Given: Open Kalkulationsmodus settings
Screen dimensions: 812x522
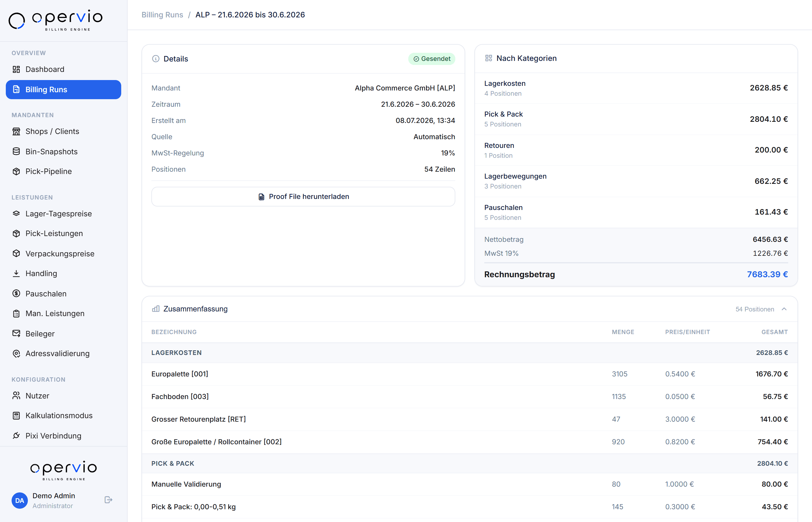Looking at the screenshot, I should click(x=64, y=416).
